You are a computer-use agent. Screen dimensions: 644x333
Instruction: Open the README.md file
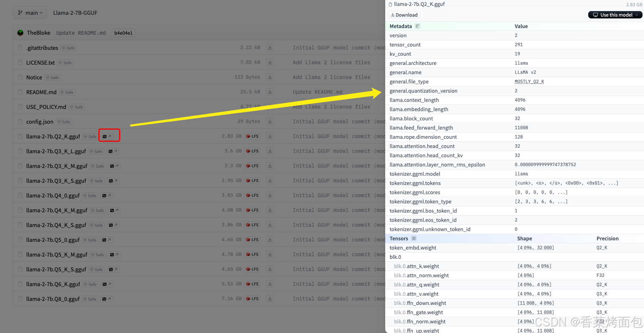point(41,92)
